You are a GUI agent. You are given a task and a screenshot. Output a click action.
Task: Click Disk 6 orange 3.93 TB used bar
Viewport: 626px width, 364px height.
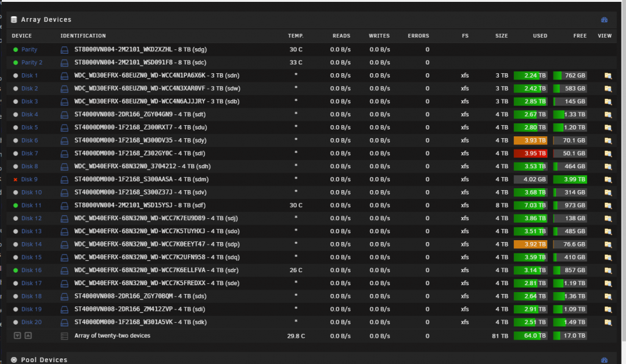click(x=530, y=140)
